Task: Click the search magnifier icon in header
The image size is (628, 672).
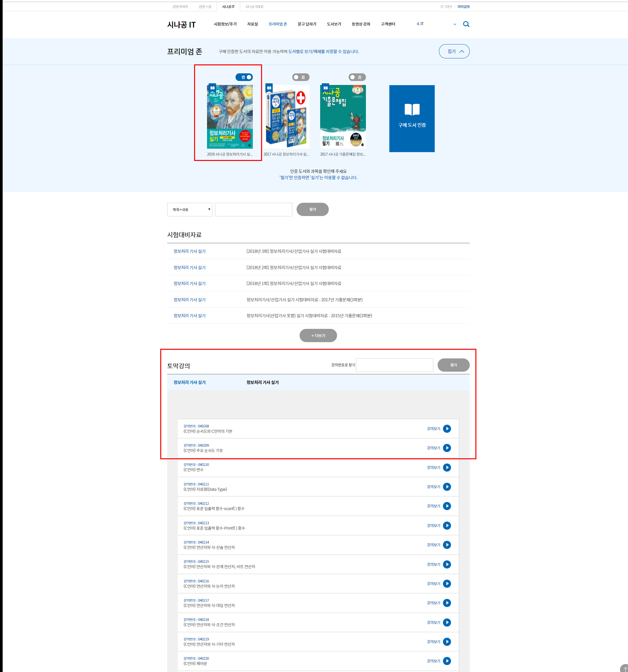Action: tap(466, 24)
